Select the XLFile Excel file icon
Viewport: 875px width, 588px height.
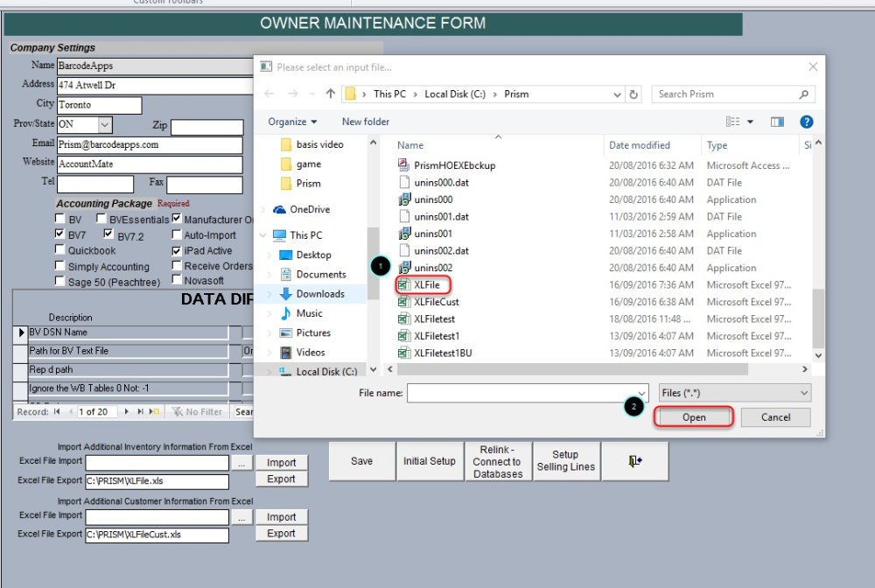tap(404, 284)
